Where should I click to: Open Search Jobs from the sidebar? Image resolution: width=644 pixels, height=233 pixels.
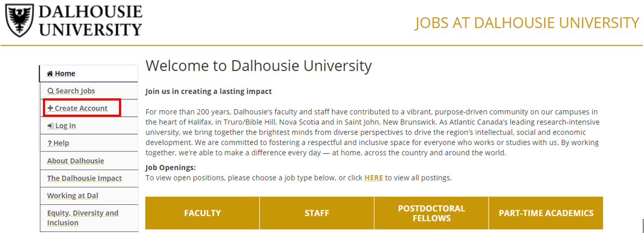(75, 91)
